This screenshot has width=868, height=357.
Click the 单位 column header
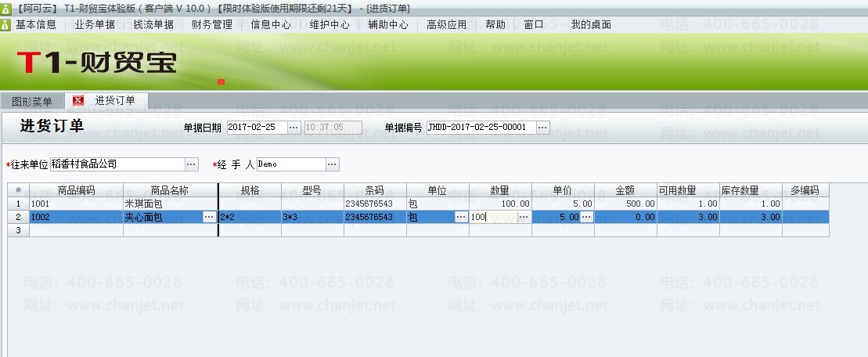point(438,190)
